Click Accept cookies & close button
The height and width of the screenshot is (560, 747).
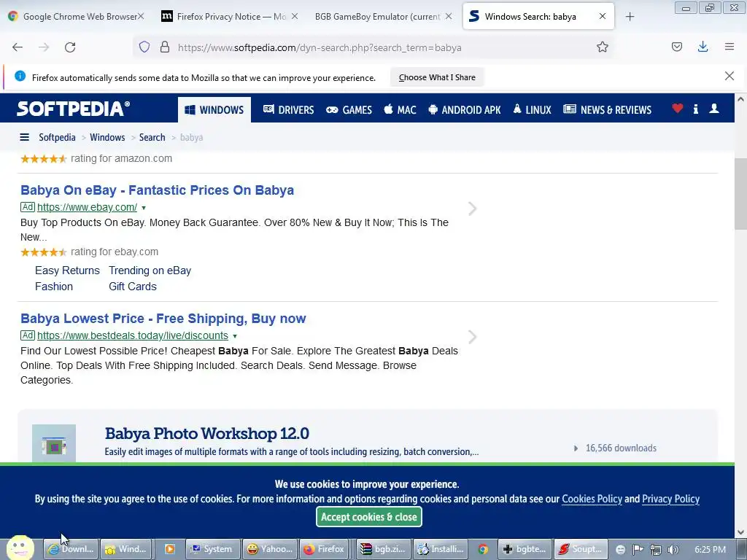(368, 517)
